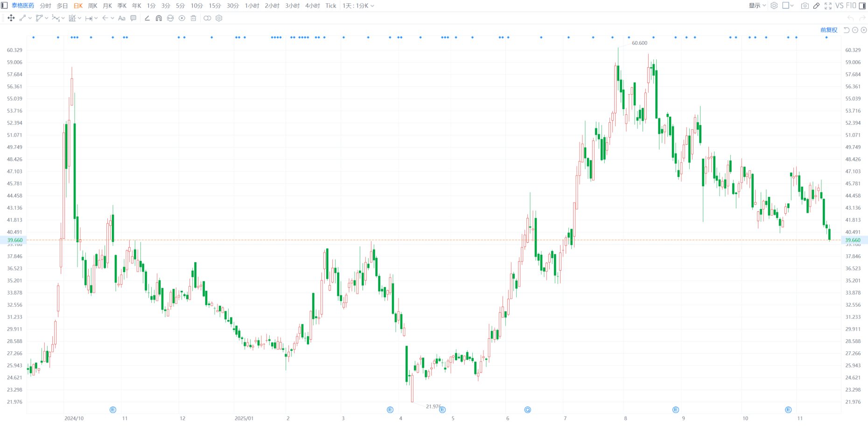Switch to 分时 intraday view
This screenshot has height=427, width=868.
[45, 6]
